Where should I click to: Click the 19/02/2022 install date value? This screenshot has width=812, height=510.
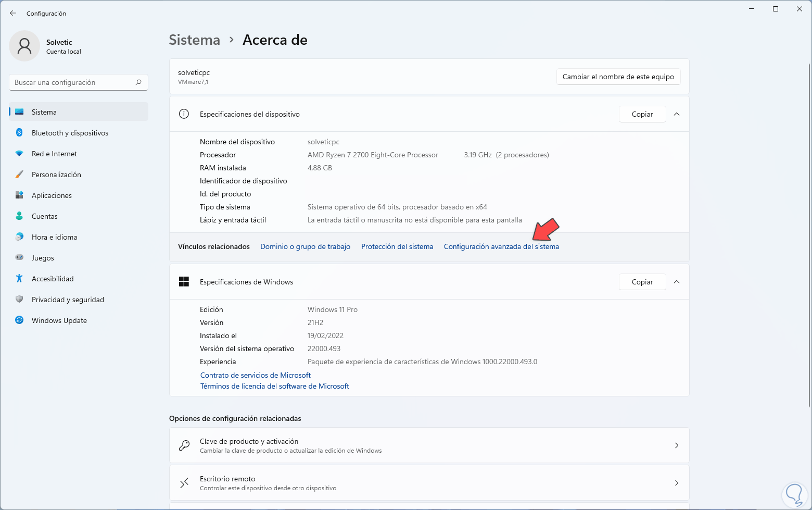coord(325,335)
